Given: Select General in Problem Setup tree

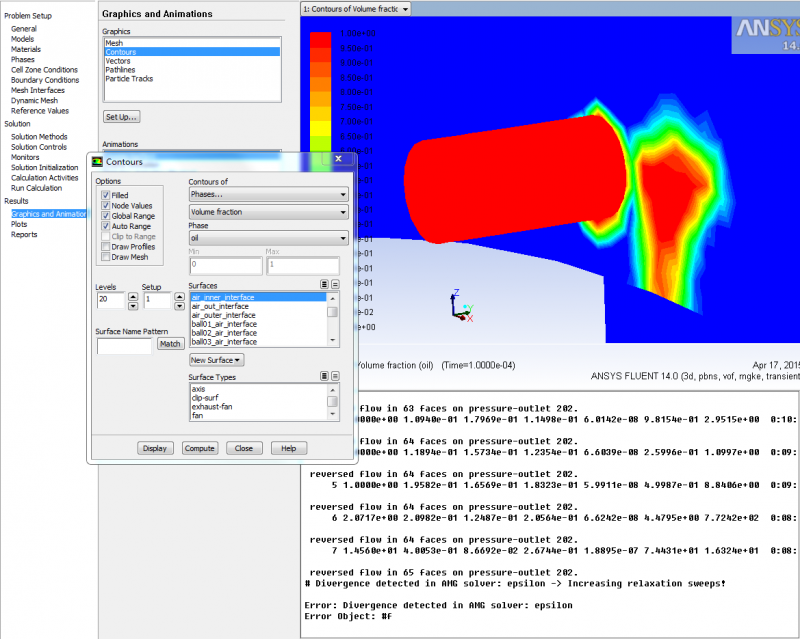Looking at the screenshot, I should (x=24, y=29).
